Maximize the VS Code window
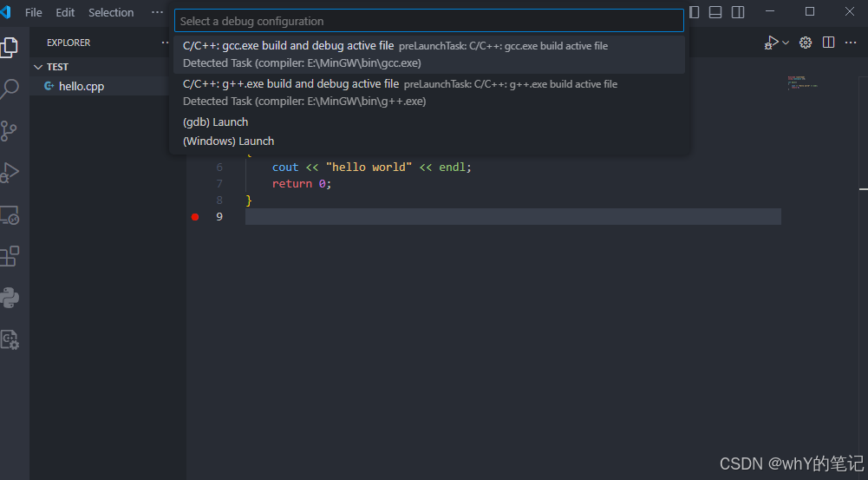This screenshot has height=480, width=868. 810,11
